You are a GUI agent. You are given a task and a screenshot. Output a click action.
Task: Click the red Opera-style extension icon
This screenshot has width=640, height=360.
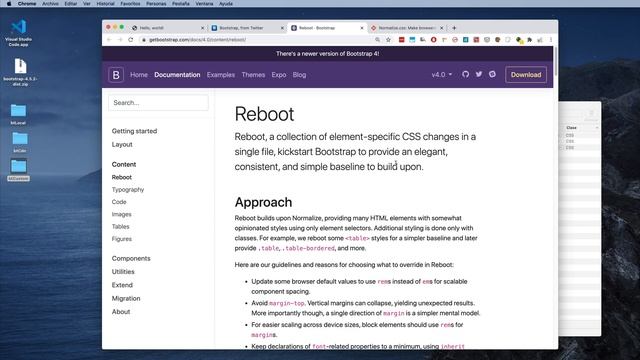[433, 40]
